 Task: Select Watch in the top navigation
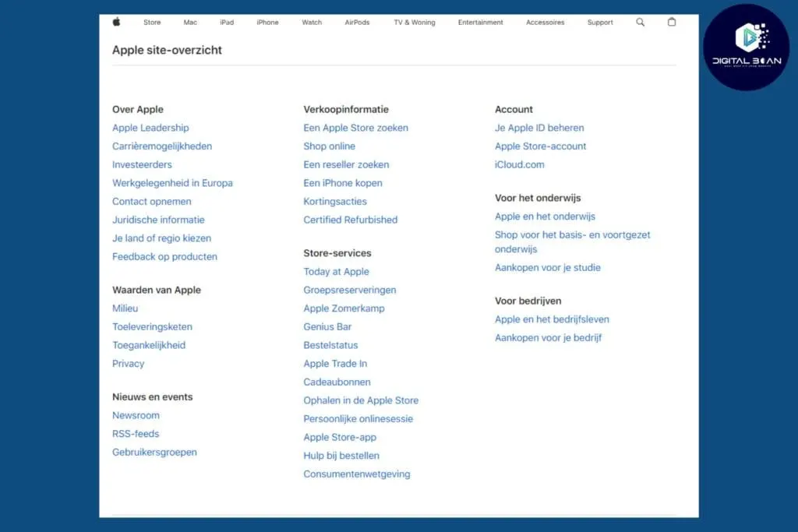coord(312,23)
